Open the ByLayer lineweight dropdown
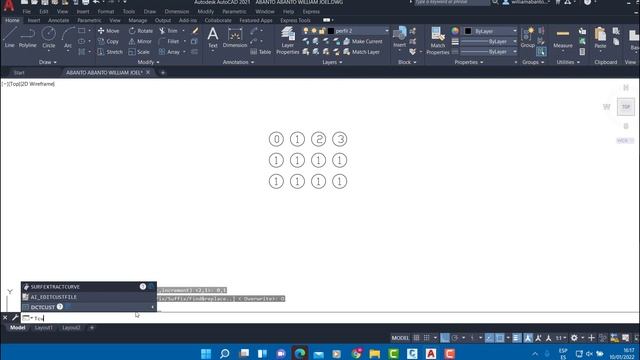The height and width of the screenshot is (360, 640). coord(489,42)
